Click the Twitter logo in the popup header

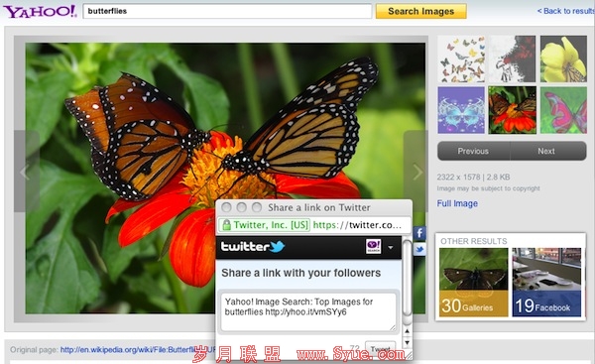click(253, 247)
